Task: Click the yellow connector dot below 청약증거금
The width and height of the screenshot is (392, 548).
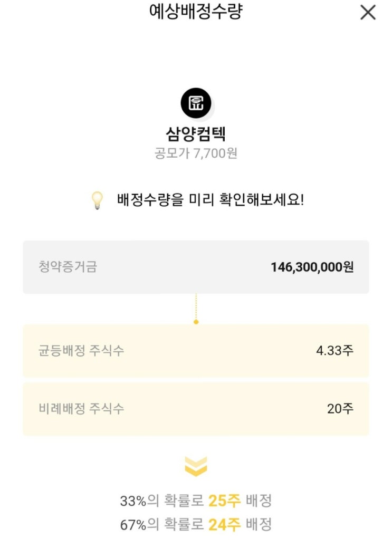Action: [196, 321]
